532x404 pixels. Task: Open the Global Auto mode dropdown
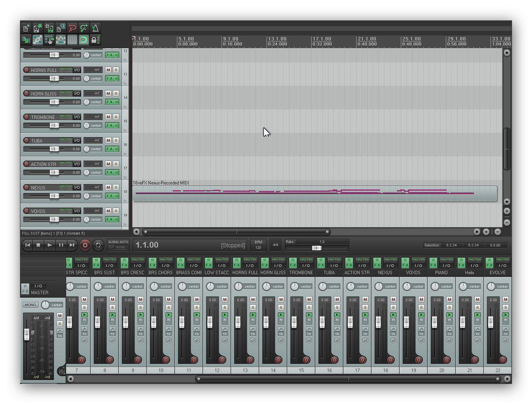coord(118,247)
